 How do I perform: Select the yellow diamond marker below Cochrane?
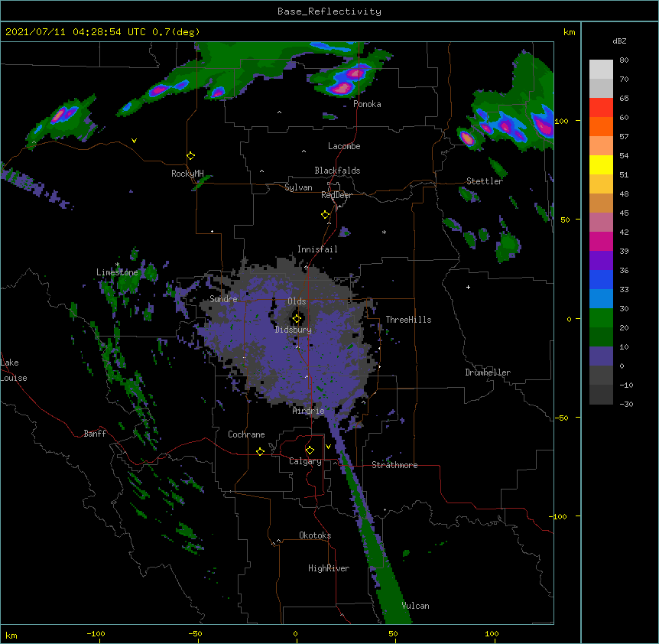tap(260, 451)
